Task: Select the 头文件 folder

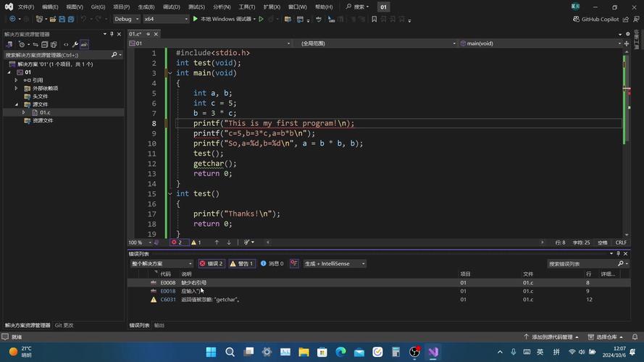Action: tap(41, 96)
